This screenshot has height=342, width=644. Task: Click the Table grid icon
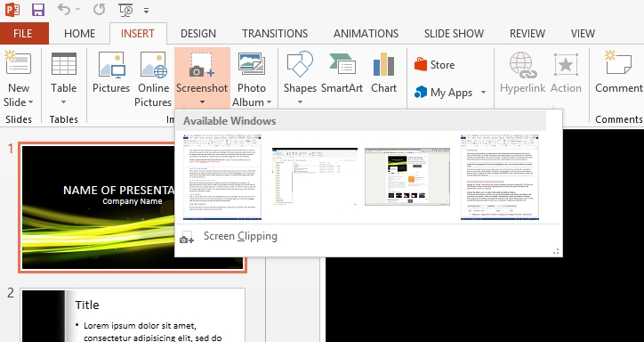64,64
